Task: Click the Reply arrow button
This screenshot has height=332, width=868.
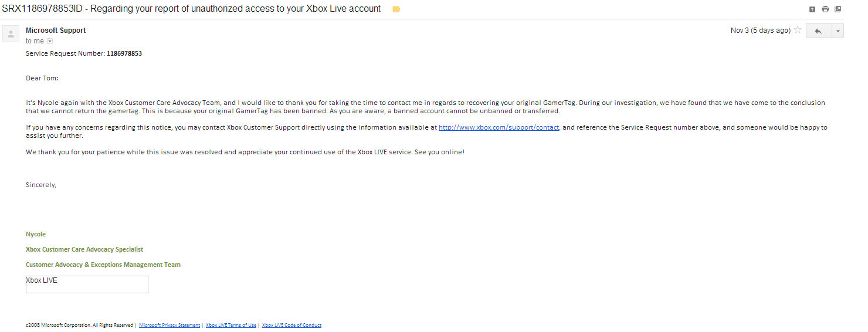Action: tap(819, 31)
